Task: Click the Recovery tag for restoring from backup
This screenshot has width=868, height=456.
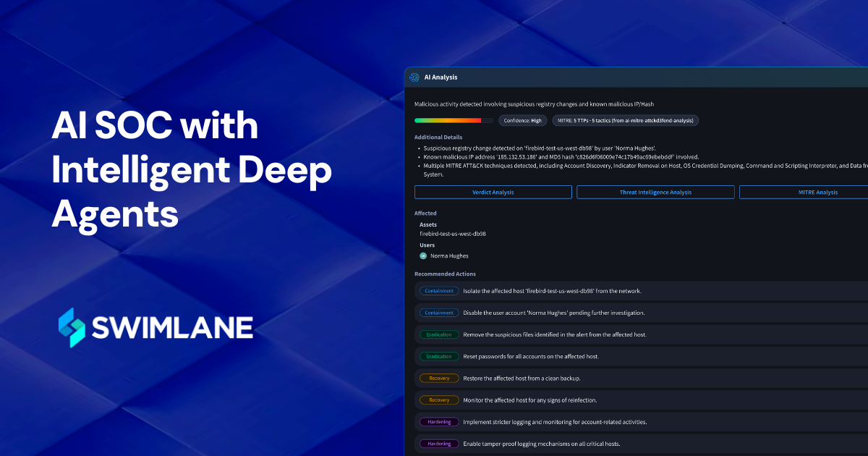Action: (x=439, y=378)
